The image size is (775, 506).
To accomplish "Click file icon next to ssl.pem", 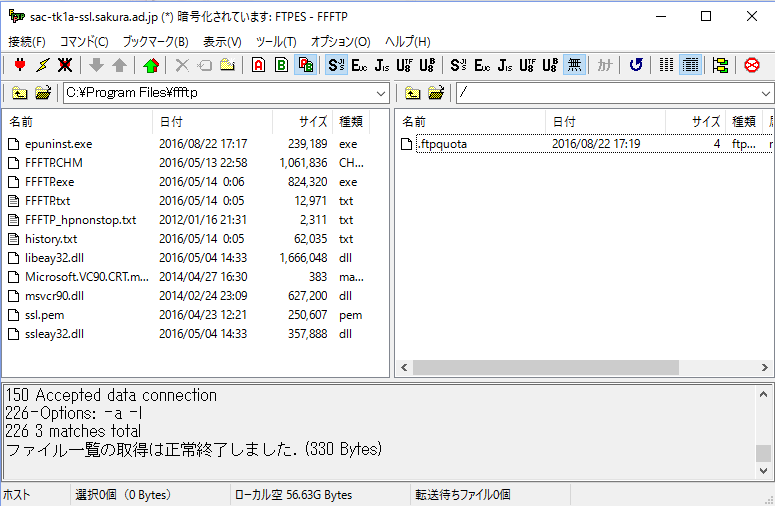I will [14, 315].
